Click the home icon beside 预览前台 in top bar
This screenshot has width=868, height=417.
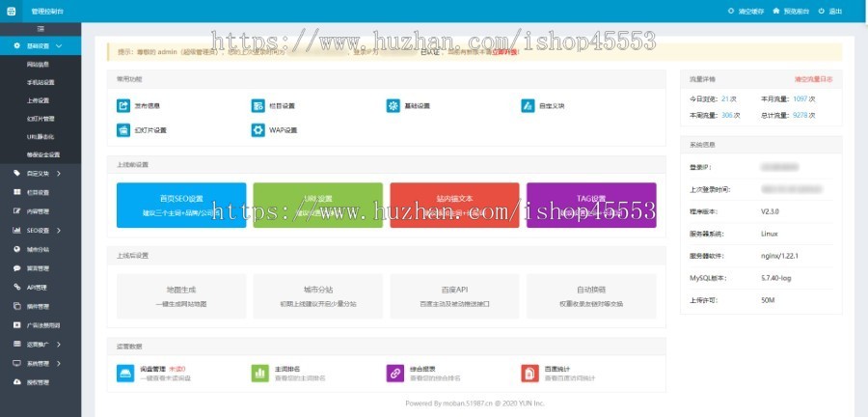tap(776, 11)
